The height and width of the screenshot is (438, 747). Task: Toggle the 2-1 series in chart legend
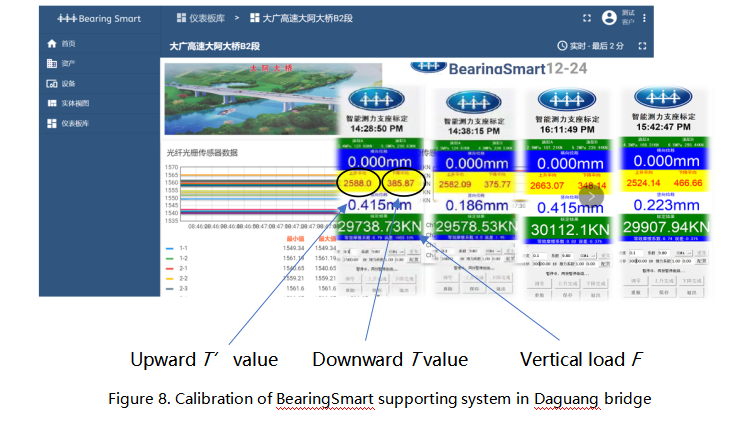177,268
